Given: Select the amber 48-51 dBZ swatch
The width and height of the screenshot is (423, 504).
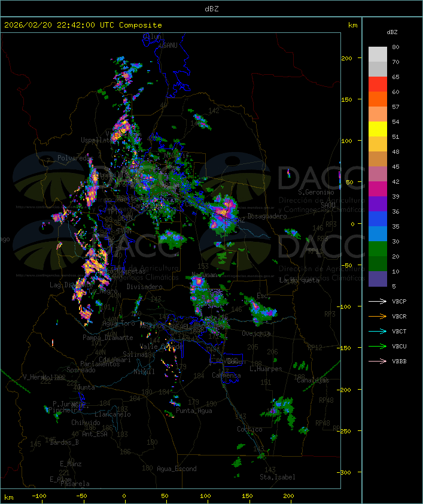Looking at the screenshot, I should click(378, 144).
